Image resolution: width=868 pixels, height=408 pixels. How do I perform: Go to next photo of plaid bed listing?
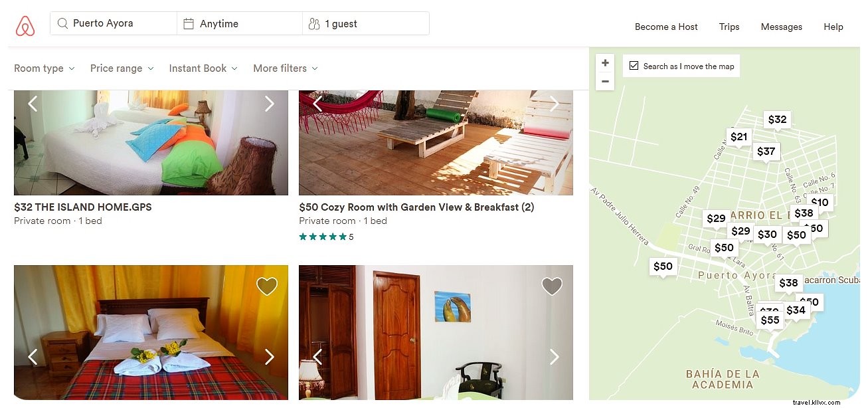pos(269,357)
